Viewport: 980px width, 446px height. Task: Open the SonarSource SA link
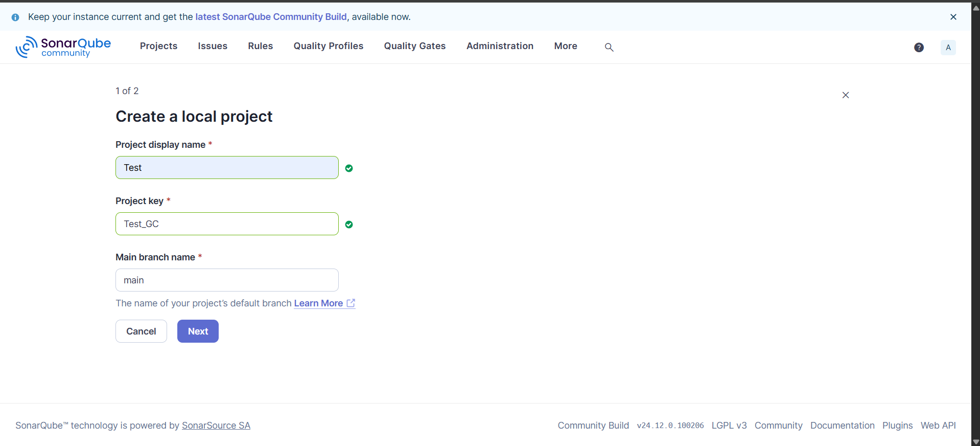pos(216,426)
